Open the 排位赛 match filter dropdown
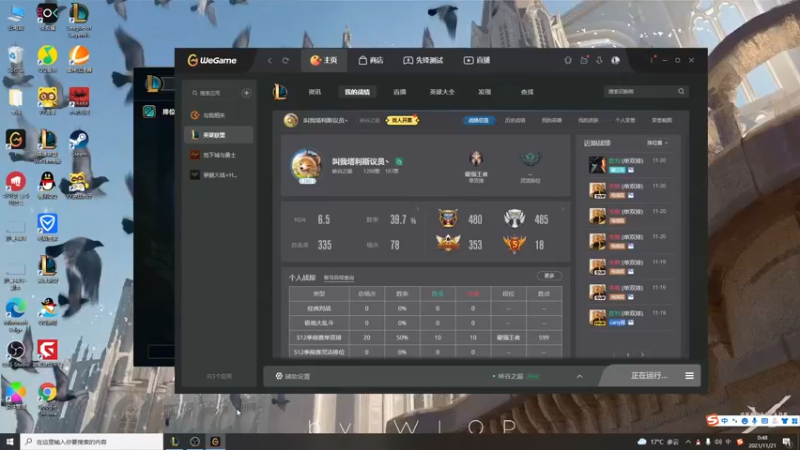The width and height of the screenshot is (800, 450). tap(657, 143)
